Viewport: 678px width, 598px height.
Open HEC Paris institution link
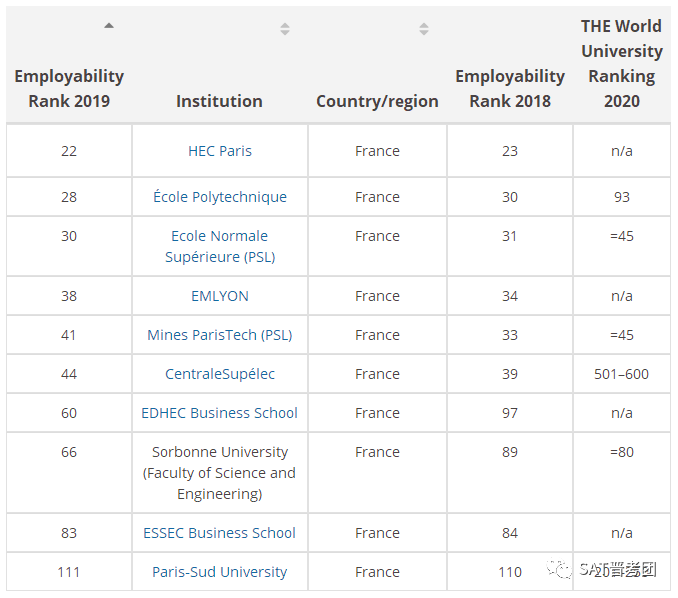click(x=220, y=151)
